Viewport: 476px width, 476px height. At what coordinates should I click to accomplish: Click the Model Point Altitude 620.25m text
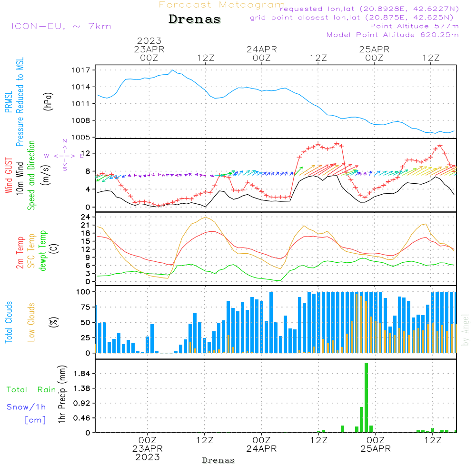click(x=393, y=35)
